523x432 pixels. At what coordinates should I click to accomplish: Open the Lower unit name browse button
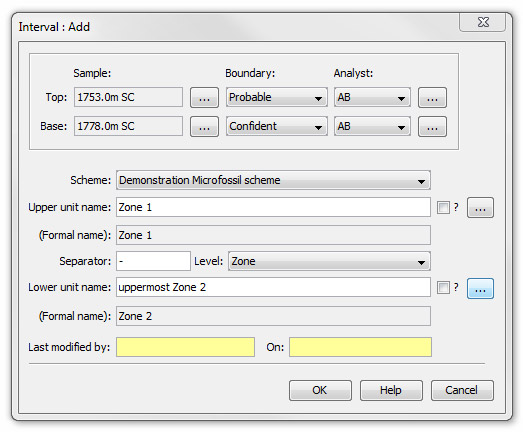point(480,289)
